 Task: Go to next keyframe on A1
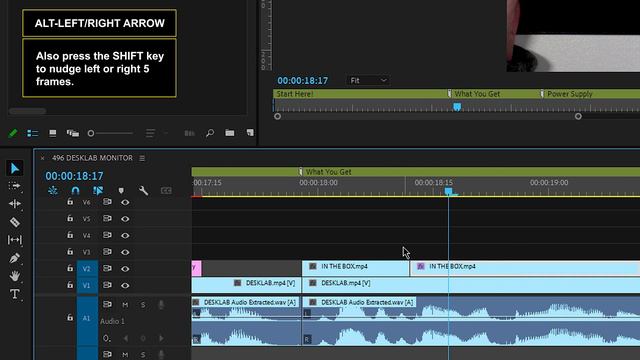[x=161, y=338]
